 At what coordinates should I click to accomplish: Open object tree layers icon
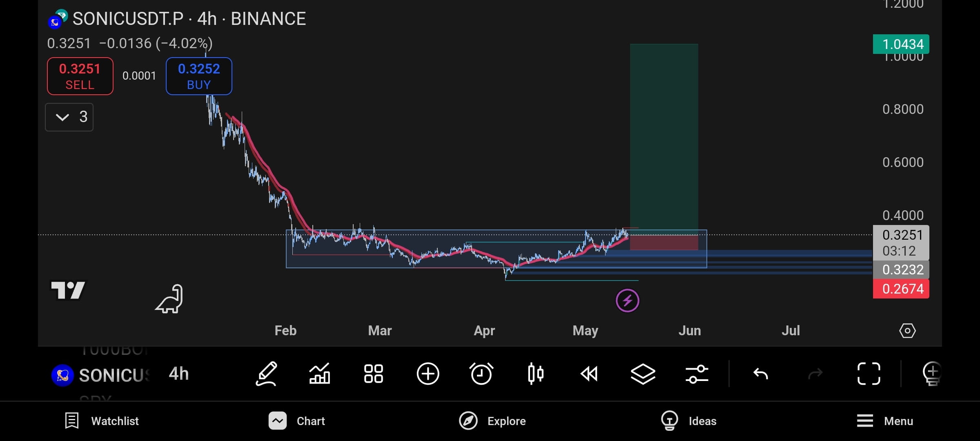(643, 374)
